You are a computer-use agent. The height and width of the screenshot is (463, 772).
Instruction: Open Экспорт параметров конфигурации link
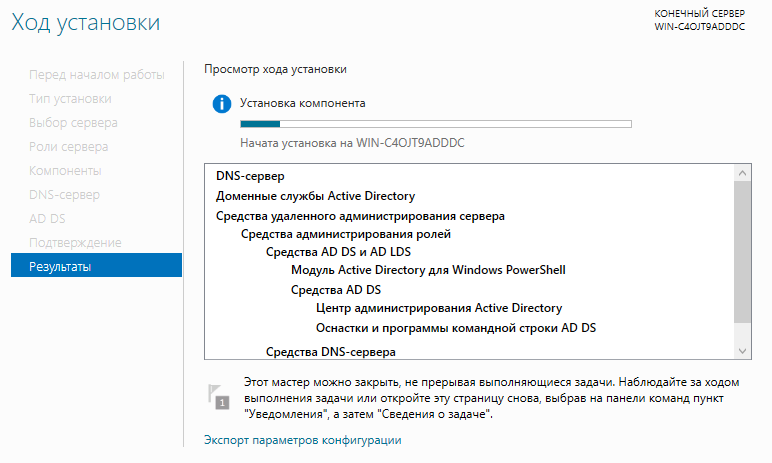303,440
